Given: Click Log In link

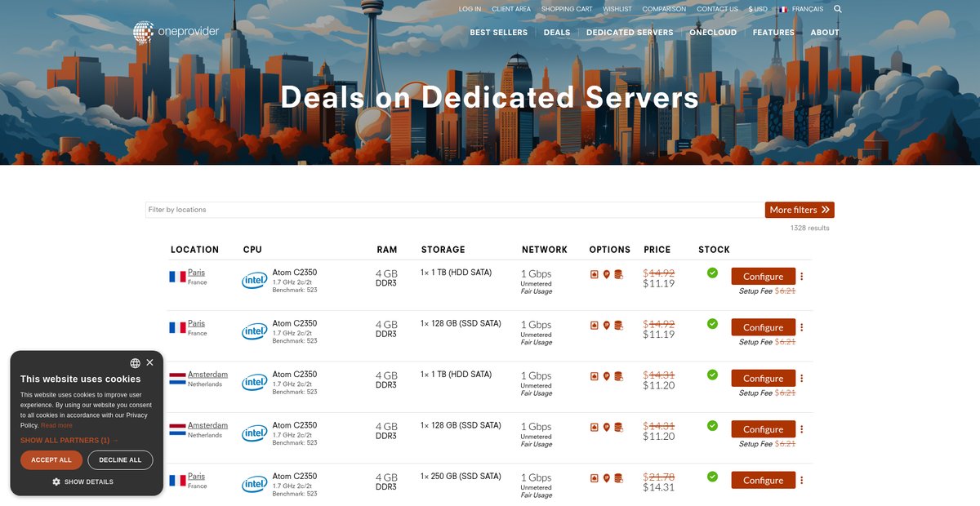Looking at the screenshot, I should (470, 9).
